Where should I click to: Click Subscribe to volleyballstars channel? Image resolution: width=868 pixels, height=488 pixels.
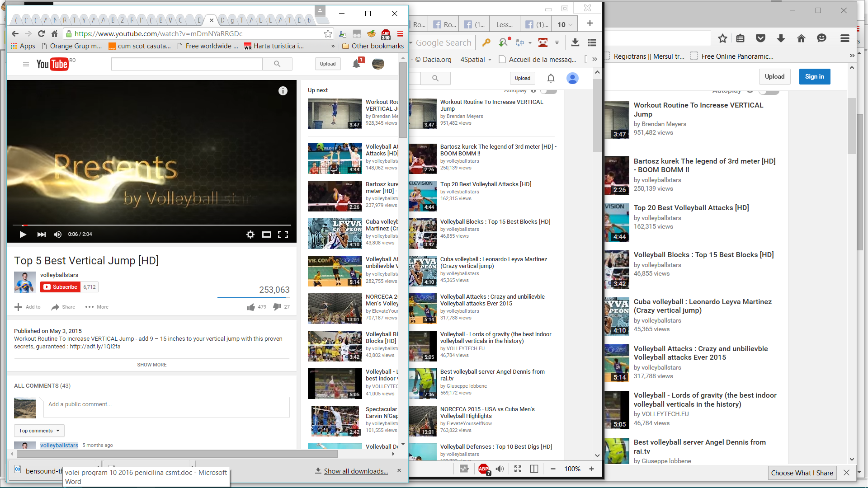click(x=61, y=287)
